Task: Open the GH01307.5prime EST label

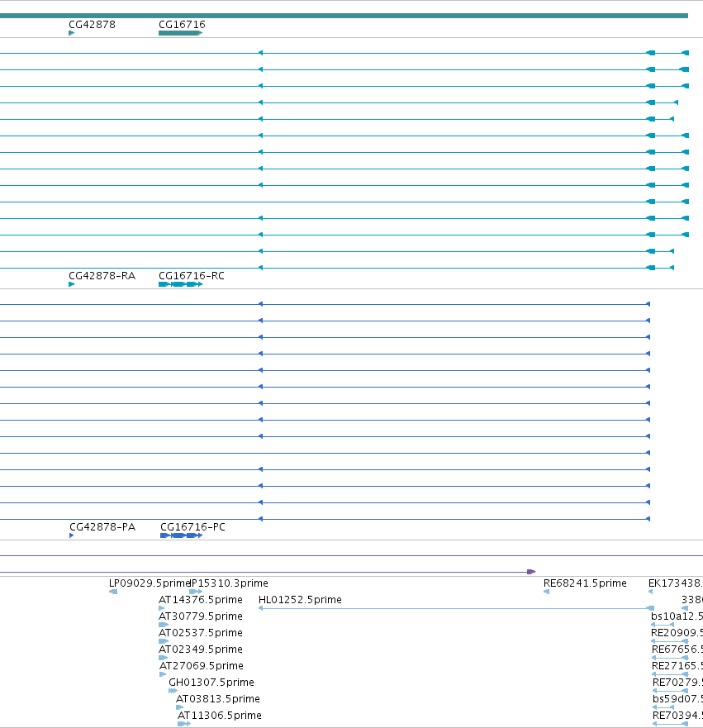Action: (211, 683)
